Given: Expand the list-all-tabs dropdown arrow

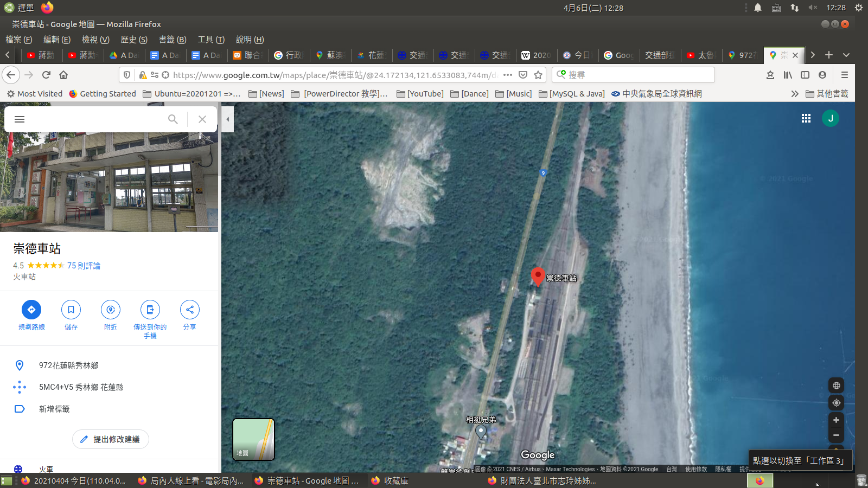Looking at the screenshot, I should point(846,55).
